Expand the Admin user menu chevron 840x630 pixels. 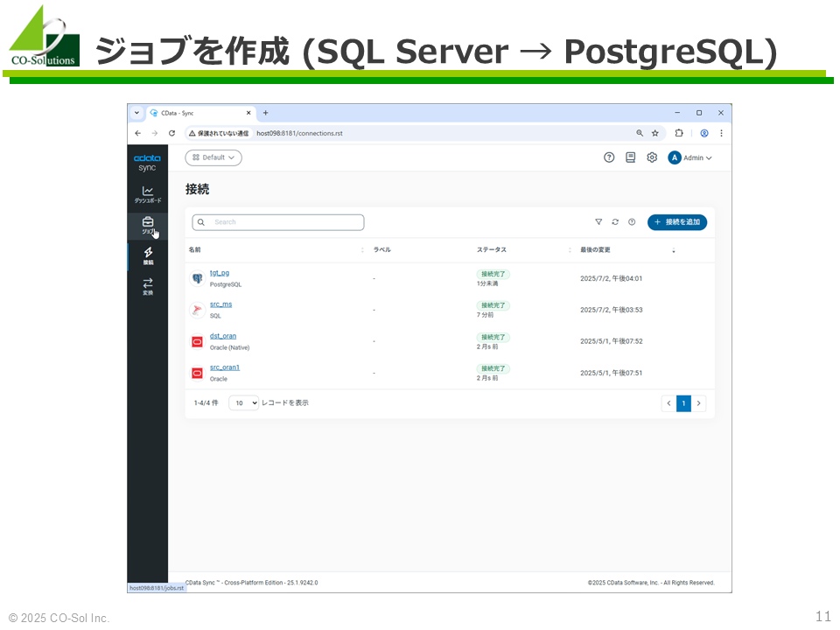tap(709, 158)
